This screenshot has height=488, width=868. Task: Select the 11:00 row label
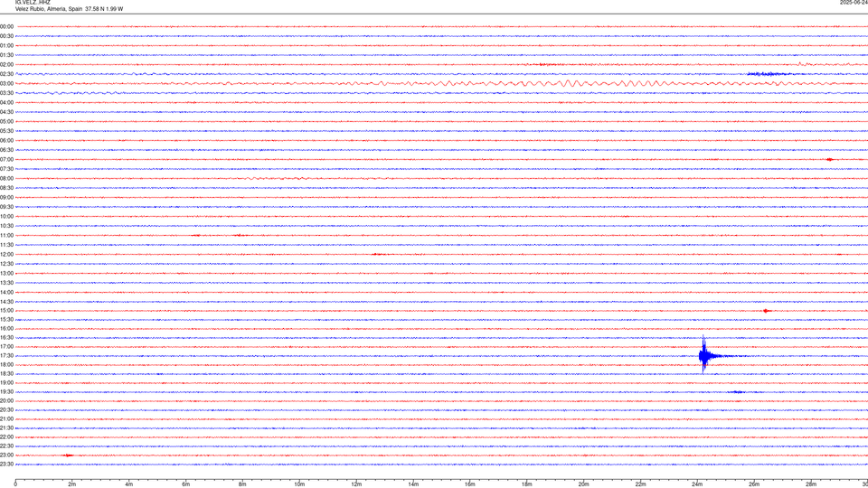pos(6,235)
